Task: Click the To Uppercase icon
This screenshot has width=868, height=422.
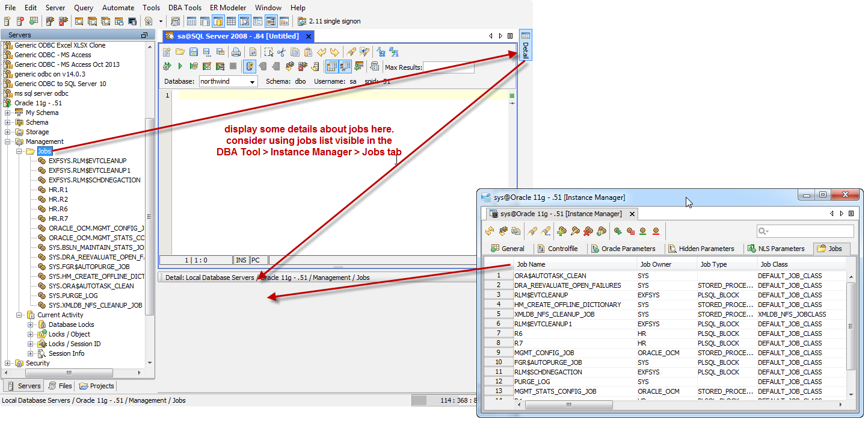Action: [x=393, y=52]
